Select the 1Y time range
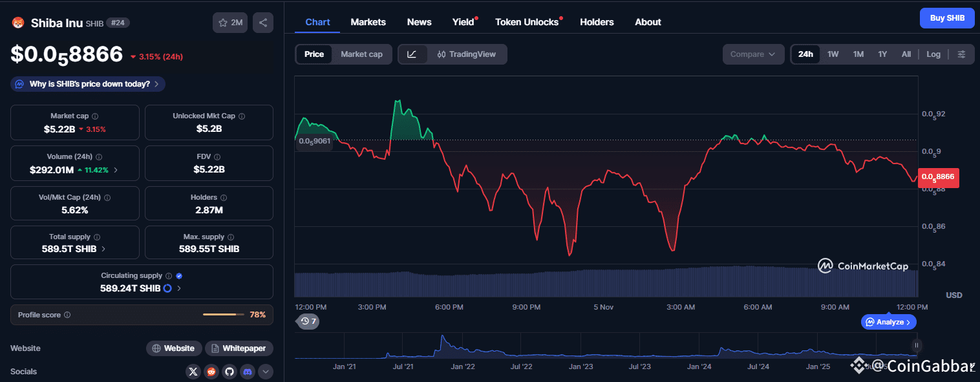This screenshot has width=980, height=382. [882, 54]
